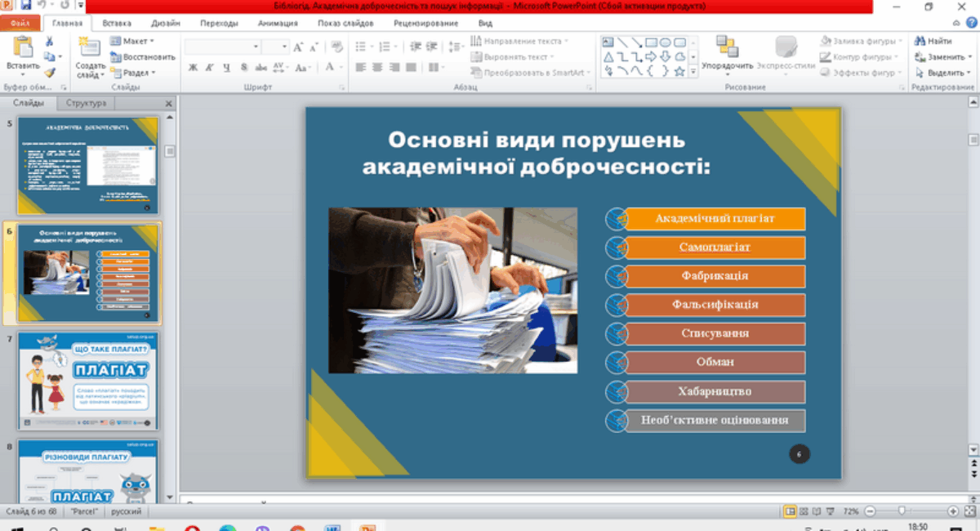The width and height of the screenshot is (980, 531).
Task: Select the triangle shape in gallery
Action: point(608,56)
